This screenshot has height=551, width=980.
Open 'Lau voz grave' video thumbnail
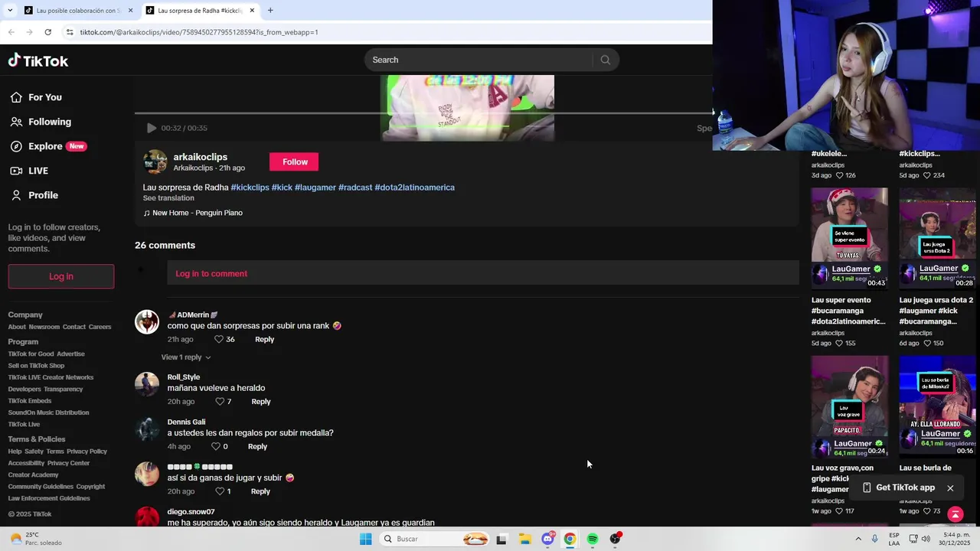tap(850, 406)
